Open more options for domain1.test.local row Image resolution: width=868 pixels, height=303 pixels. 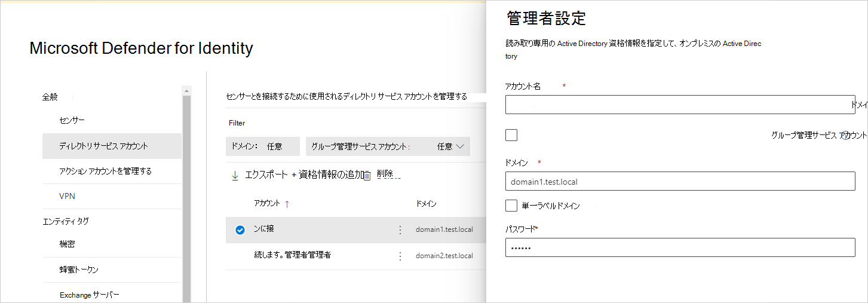pos(400,230)
